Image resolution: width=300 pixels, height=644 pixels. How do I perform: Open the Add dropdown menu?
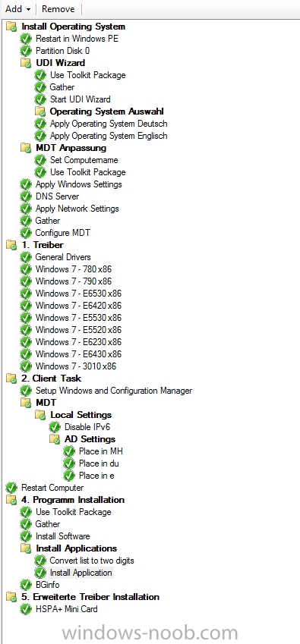17,9
